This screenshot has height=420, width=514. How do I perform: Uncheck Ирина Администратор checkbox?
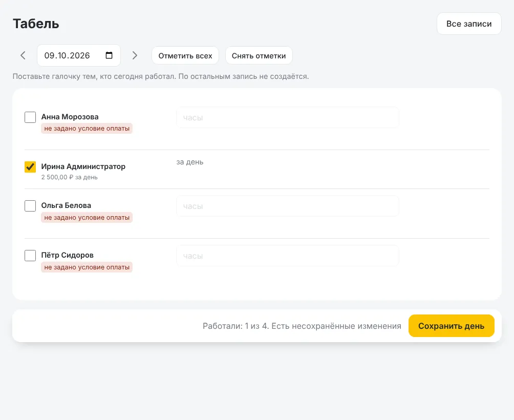point(30,166)
